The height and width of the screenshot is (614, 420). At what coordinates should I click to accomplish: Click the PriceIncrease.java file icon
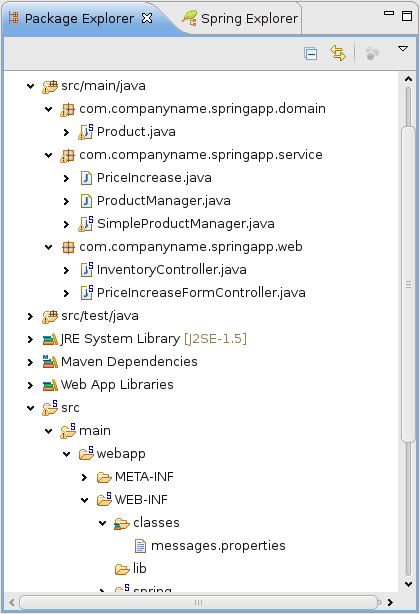coord(86,178)
